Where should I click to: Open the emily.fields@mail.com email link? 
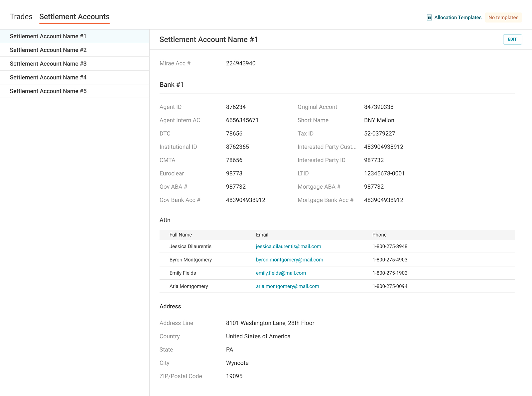pyautogui.click(x=281, y=273)
